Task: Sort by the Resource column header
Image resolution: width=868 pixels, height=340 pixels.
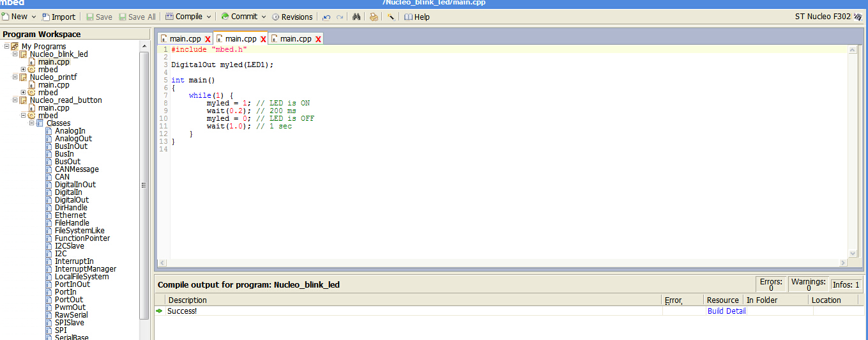Action: pos(723,300)
